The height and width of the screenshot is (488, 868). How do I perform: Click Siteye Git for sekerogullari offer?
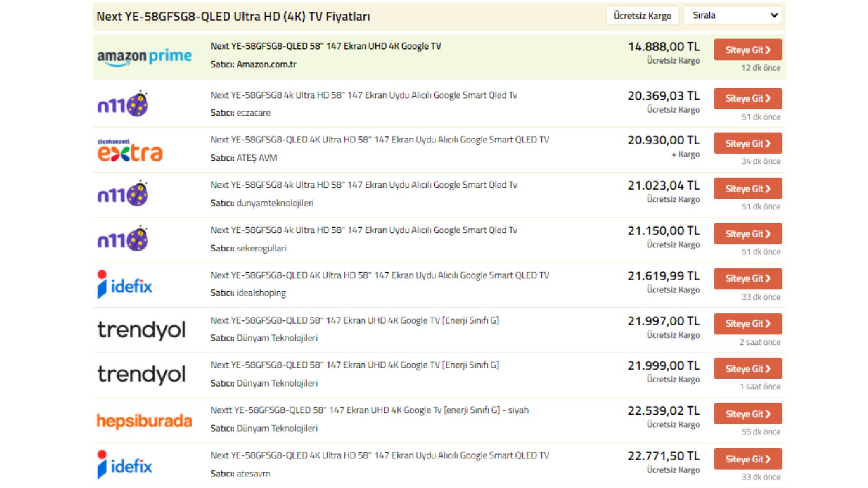tap(748, 234)
